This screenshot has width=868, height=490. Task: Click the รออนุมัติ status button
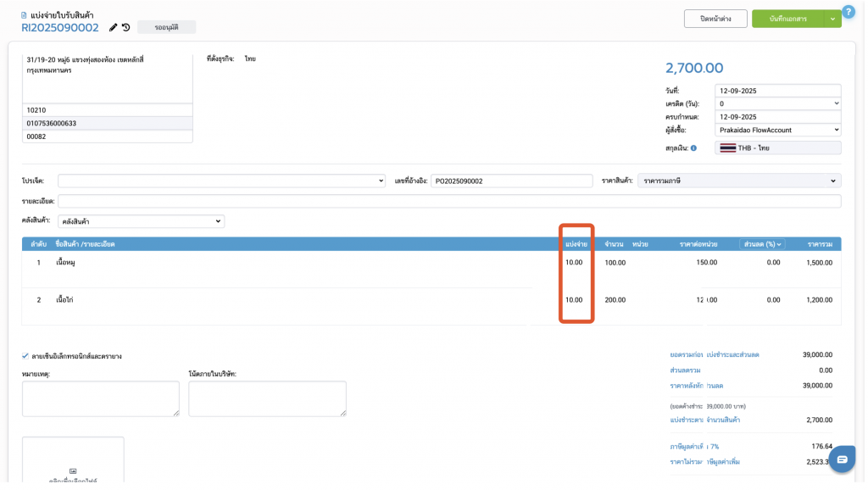[166, 27]
